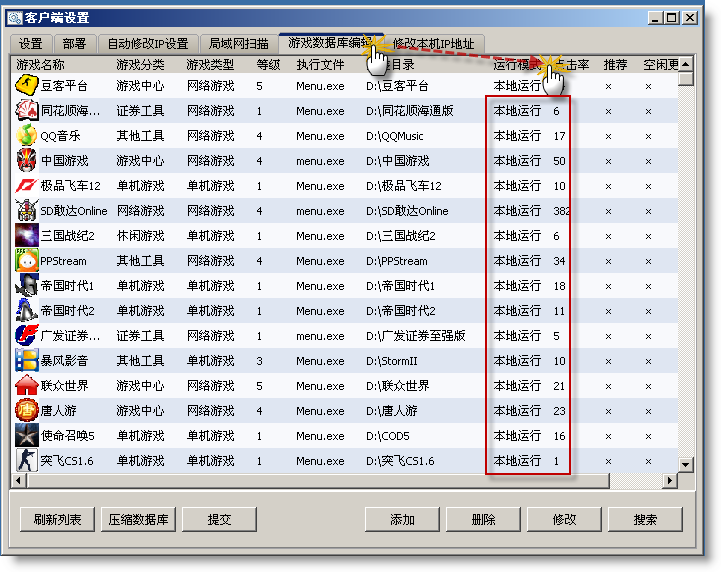Click hit count 50 for 中国游戏
721x572 pixels.
point(559,161)
